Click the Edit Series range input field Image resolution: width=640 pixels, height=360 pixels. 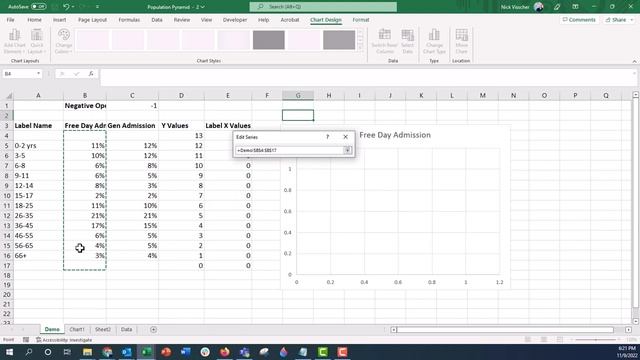[289, 150]
